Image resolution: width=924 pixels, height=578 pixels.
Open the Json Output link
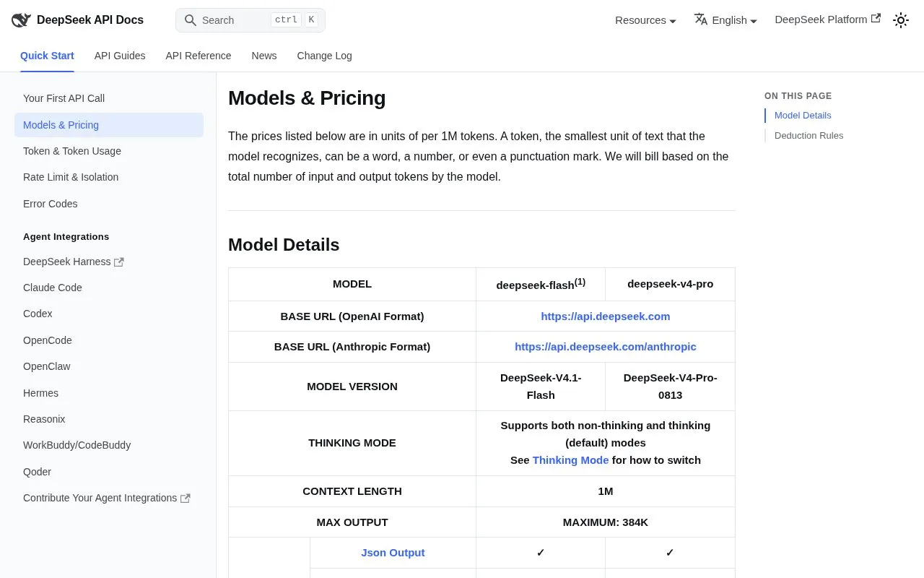click(x=393, y=553)
